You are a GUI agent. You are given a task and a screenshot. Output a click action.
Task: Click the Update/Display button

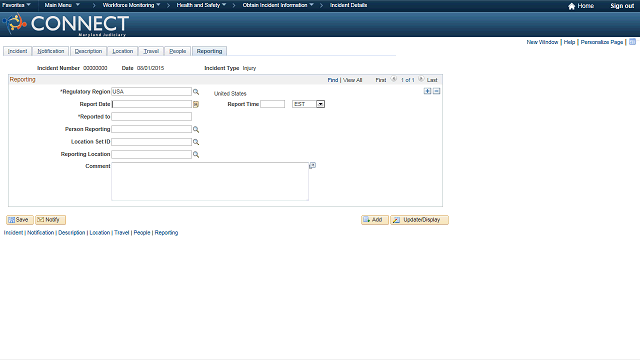coord(419,220)
